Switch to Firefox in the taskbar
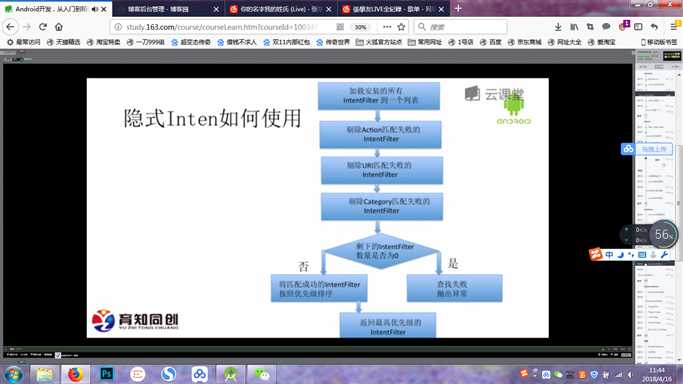The height and width of the screenshot is (384, 683). (x=75, y=374)
